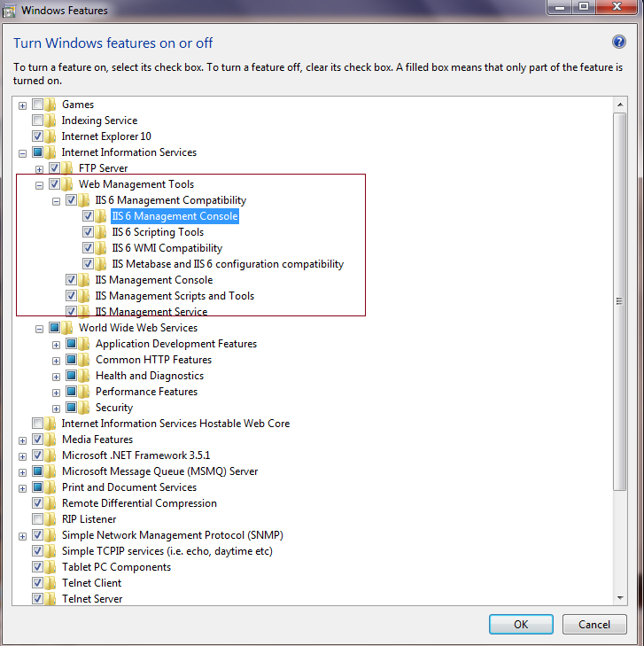Uncheck Remote Differential Compression checkbox

(x=37, y=503)
